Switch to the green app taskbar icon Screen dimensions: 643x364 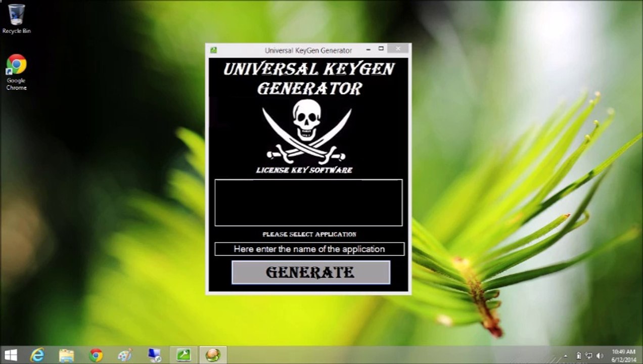183,355
